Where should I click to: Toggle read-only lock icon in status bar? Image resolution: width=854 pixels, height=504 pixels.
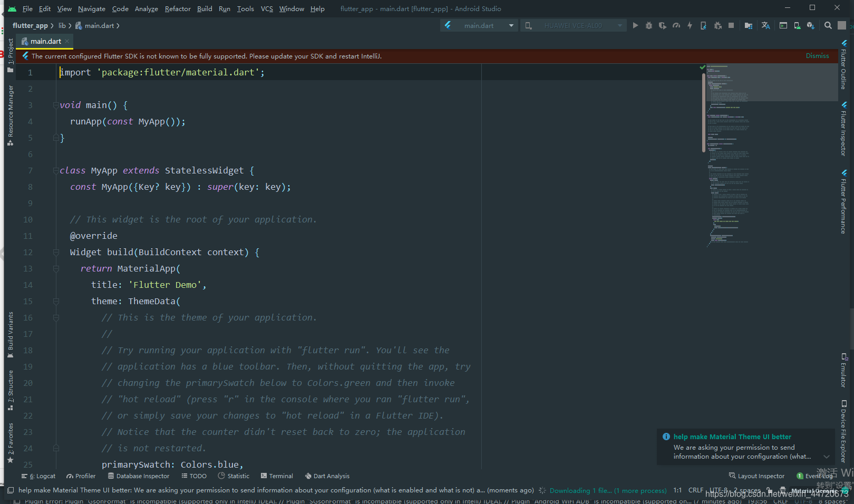point(769,490)
